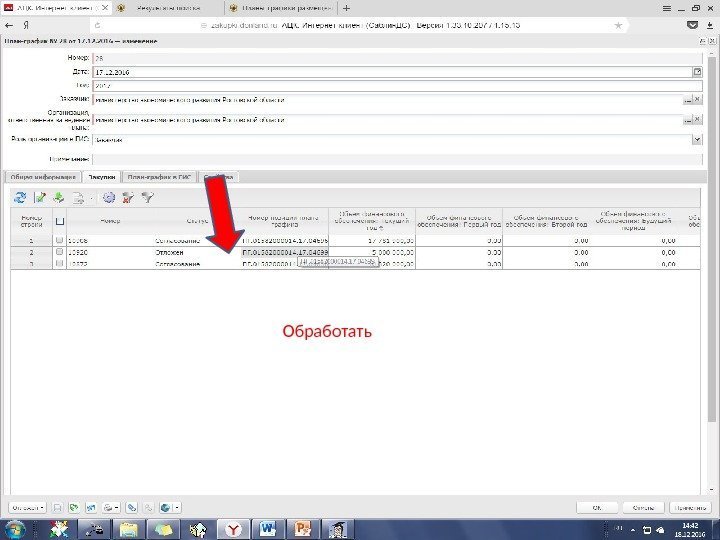The width and height of the screenshot is (720, 540).
Task: Open the browser hamburger menu
Action: click(x=667, y=8)
